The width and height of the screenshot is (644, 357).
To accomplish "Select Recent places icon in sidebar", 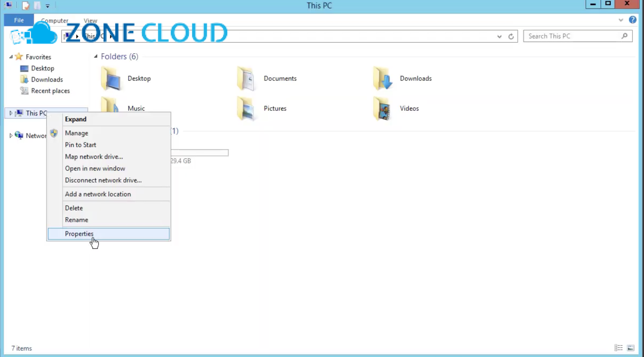I will tap(24, 91).
